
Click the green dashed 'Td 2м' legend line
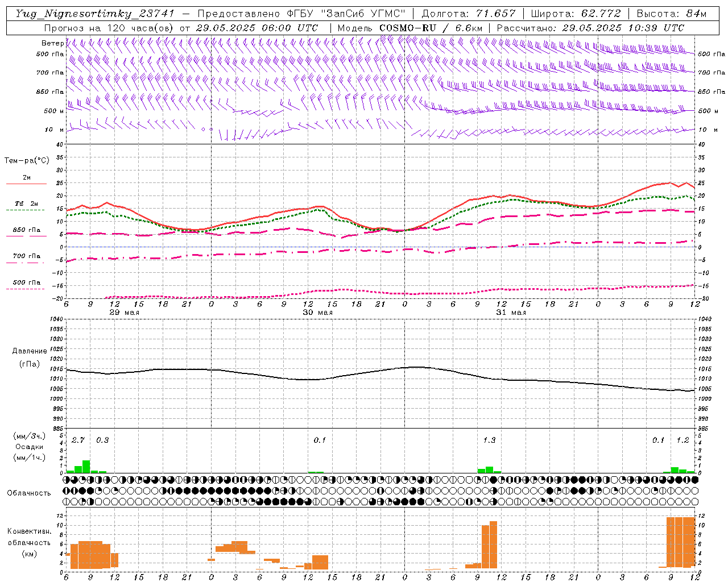(26, 210)
